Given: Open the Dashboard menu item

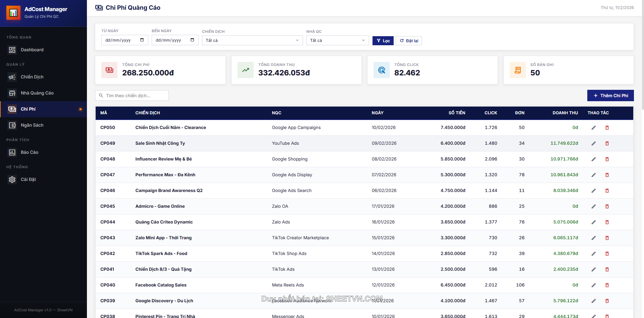Looking at the screenshot, I should pyautogui.click(x=32, y=50).
